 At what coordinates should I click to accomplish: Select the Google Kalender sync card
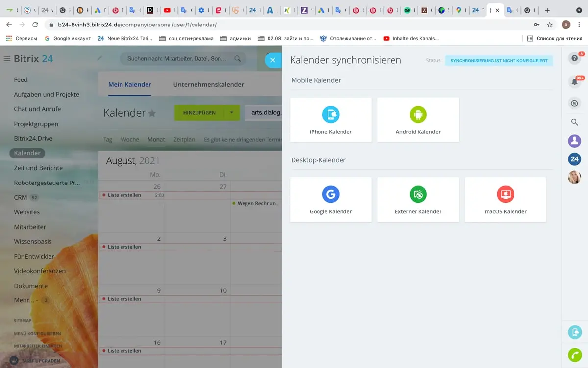[x=331, y=200]
